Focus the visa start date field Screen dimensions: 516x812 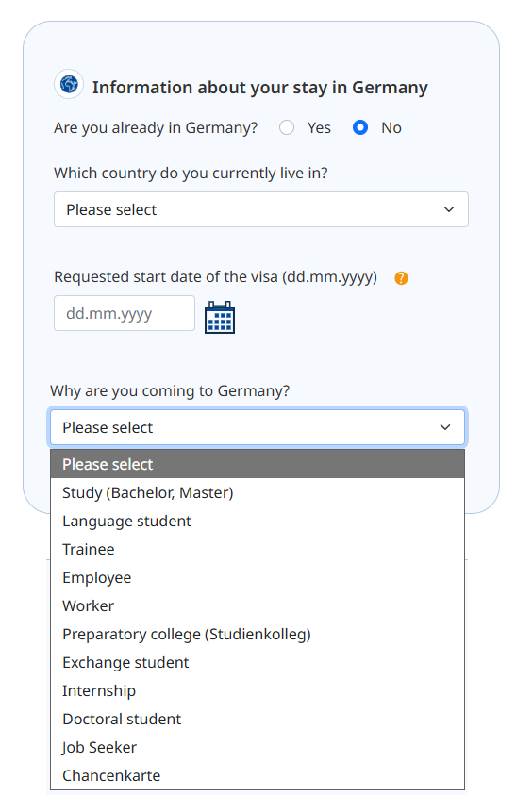coord(125,313)
